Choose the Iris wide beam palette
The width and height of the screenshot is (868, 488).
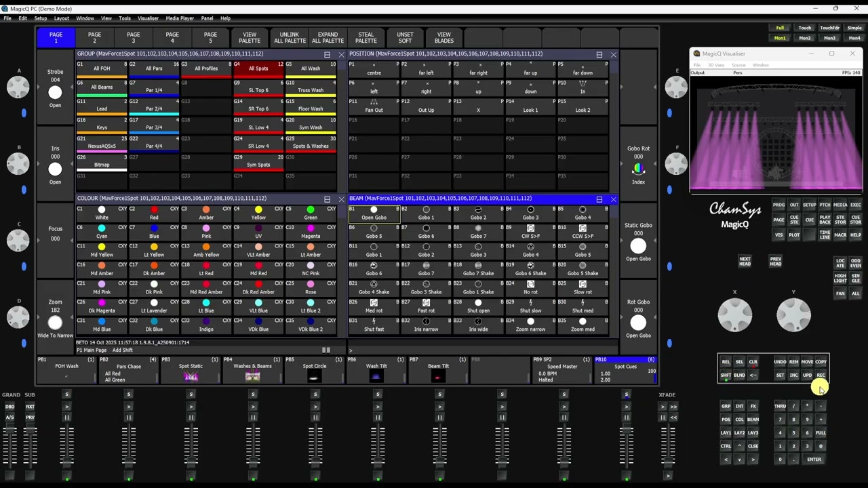(478, 325)
